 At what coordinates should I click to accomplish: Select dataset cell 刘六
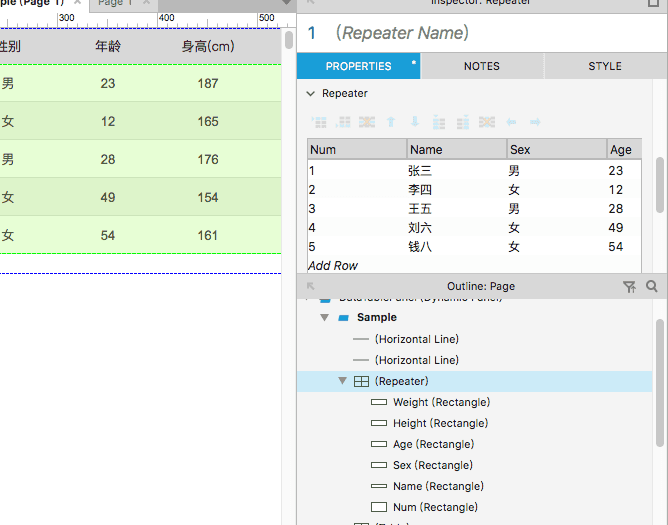pyautogui.click(x=420, y=228)
